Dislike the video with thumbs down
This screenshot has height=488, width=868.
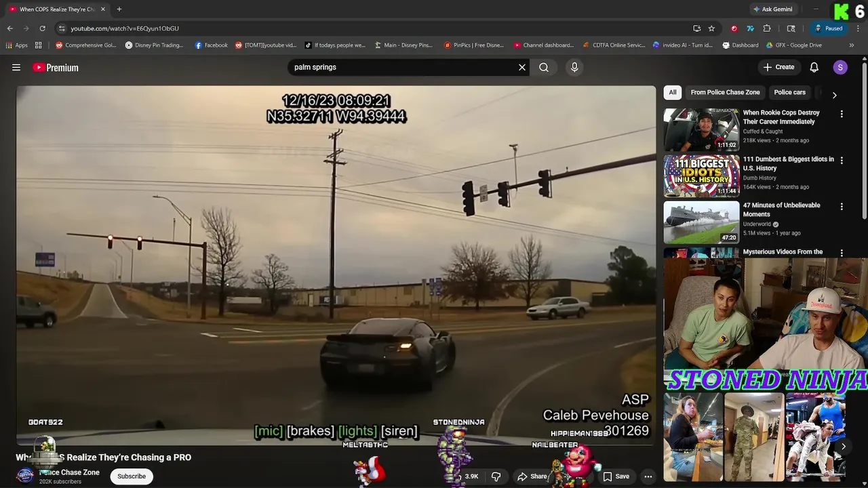pos(496,476)
